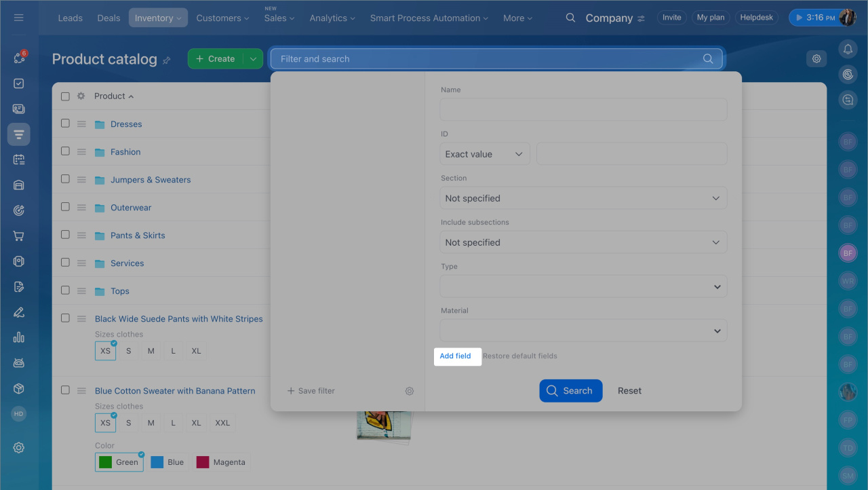Click the Add field link

[x=455, y=356]
